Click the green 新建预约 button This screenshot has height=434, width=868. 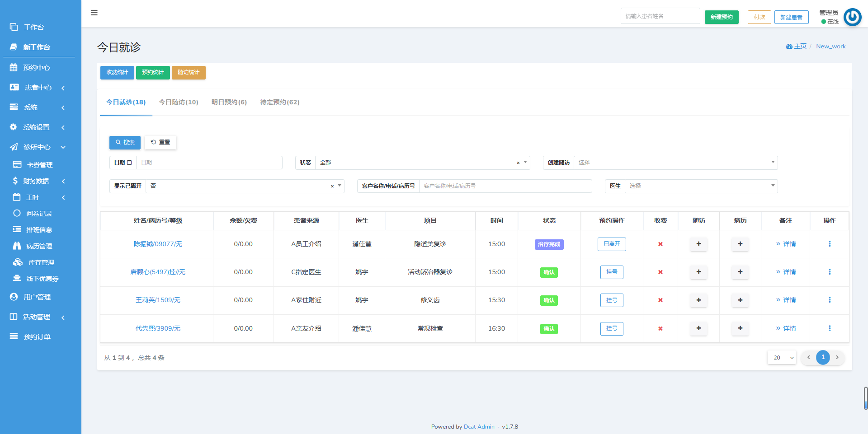tap(722, 17)
